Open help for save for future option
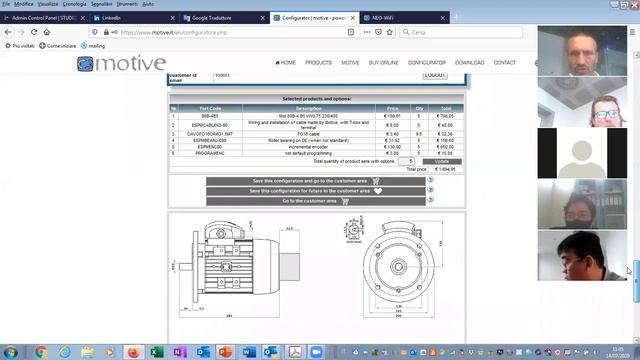The image size is (640, 360). (430, 190)
